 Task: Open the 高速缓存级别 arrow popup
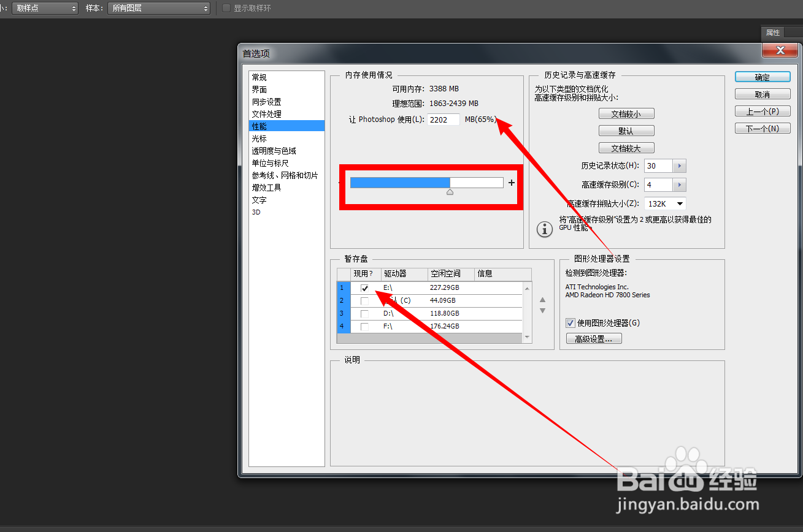coord(679,184)
